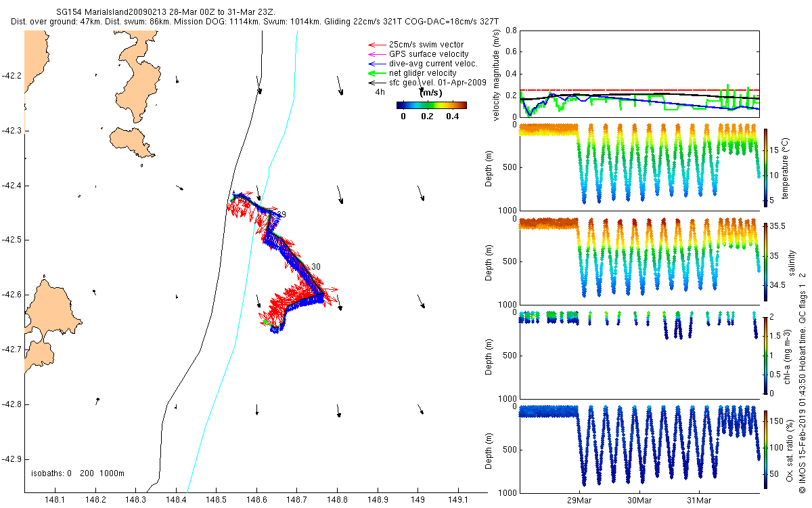This screenshot has height=508, width=812.
Task: Click the 'isobaths: 0 200 1000m' note
Action: click(78, 473)
